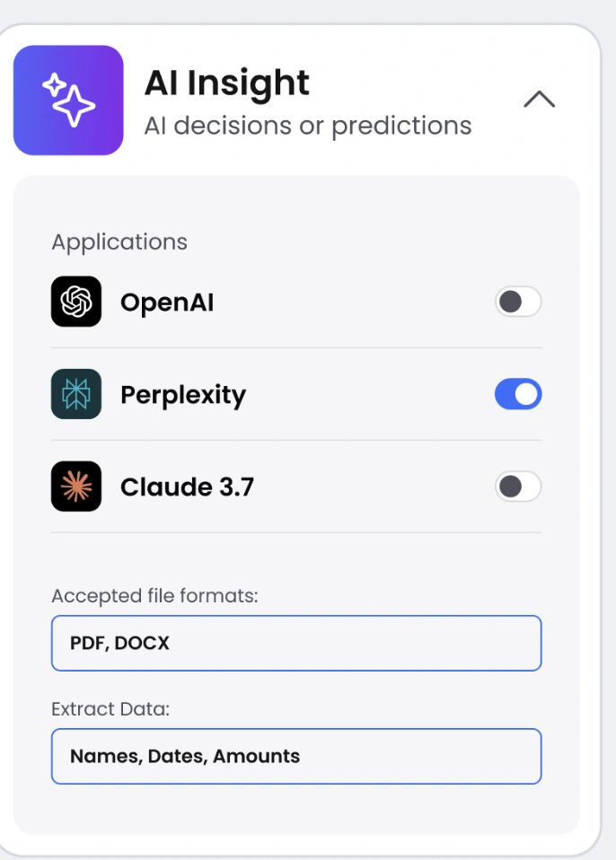Click the Extract Data input field
The height and width of the screenshot is (860, 616).
pyautogui.click(x=296, y=756)
